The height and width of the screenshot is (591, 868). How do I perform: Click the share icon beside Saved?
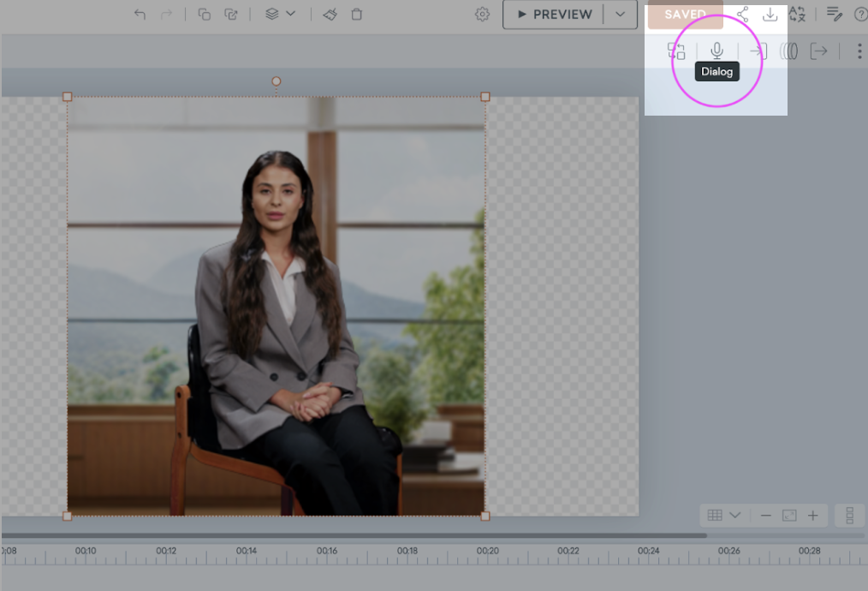click(x=742, y=15)
